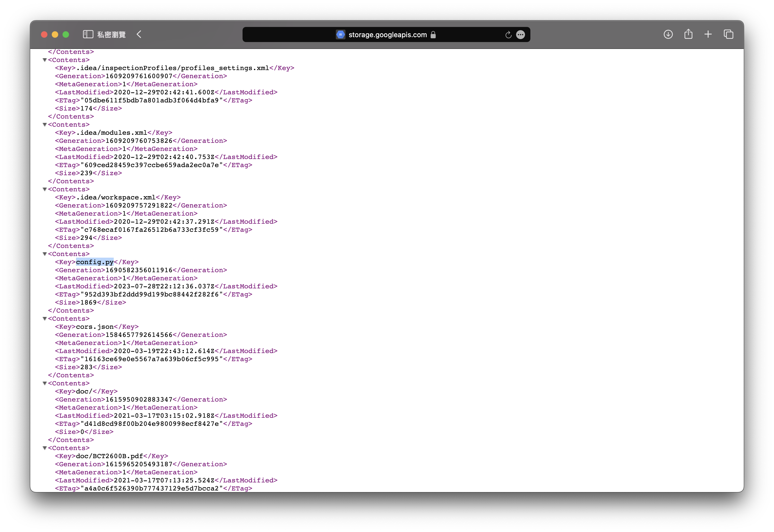
Task: Go back with the back chevron
Action: click(139, 34)
